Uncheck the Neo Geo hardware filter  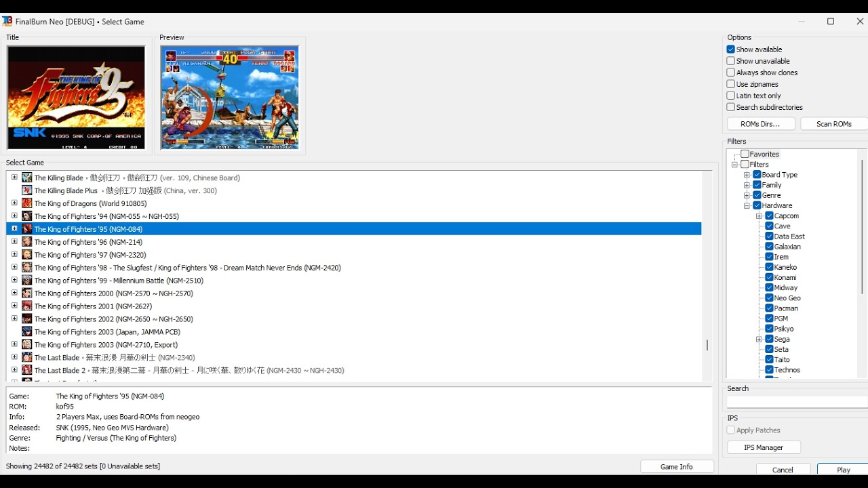770,298
